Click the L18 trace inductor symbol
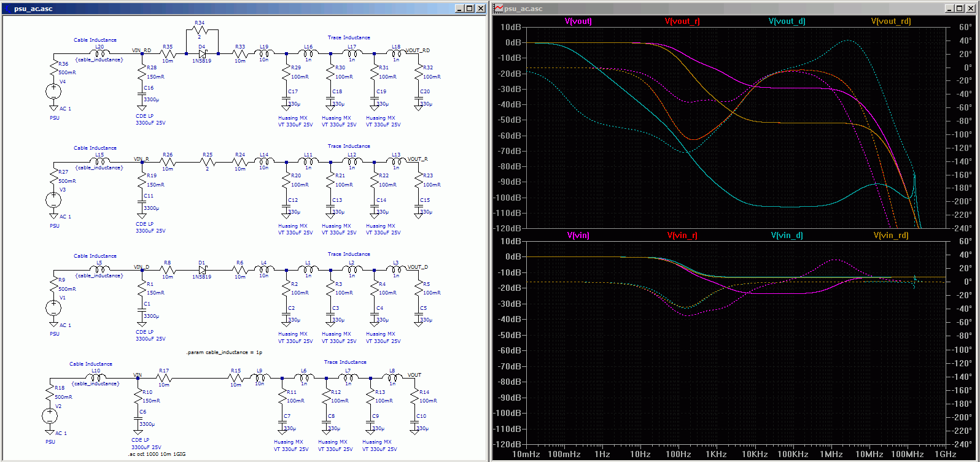This screenshot has width=980, height=462. (x=396, y=53)
